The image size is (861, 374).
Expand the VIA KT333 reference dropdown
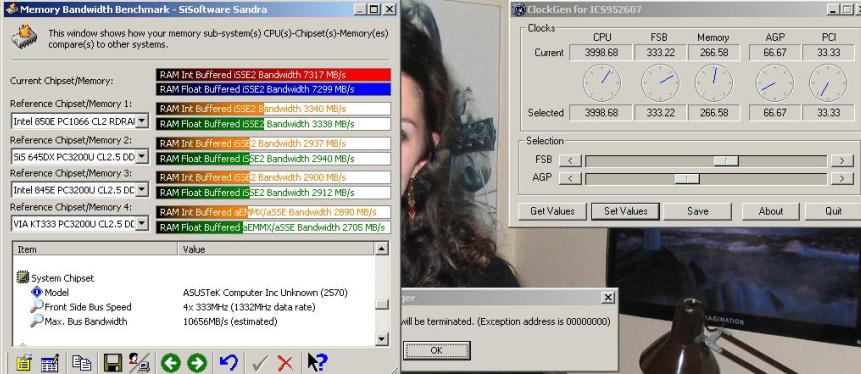[142, 224]
